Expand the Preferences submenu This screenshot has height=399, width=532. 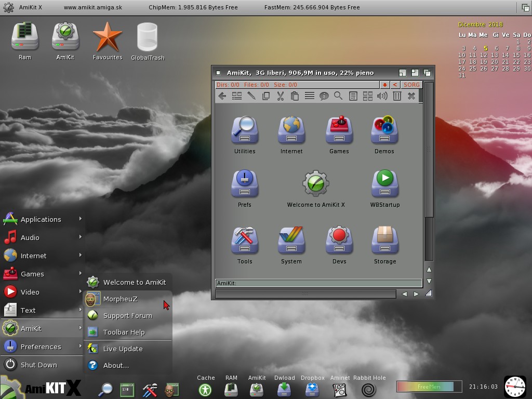[42, 347]
